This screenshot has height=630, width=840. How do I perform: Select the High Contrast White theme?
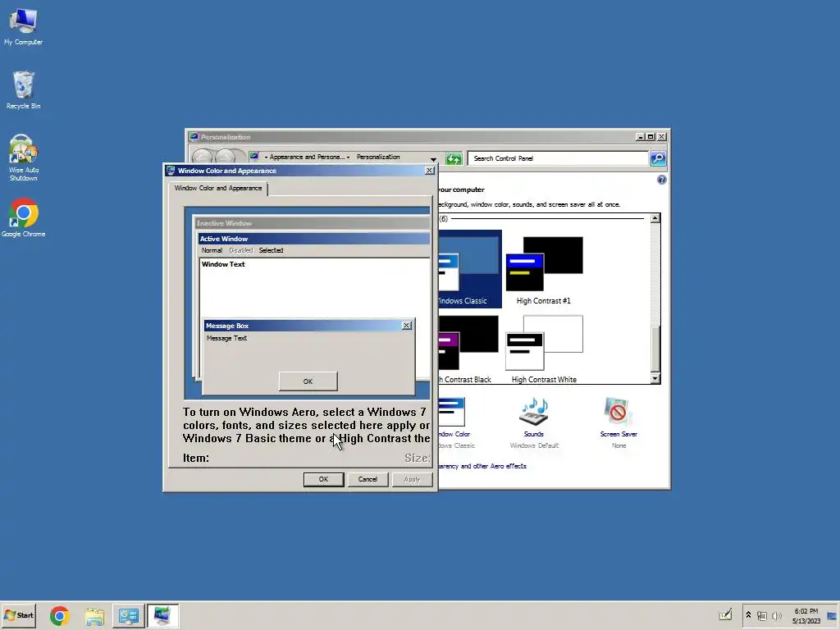[544, 349]
